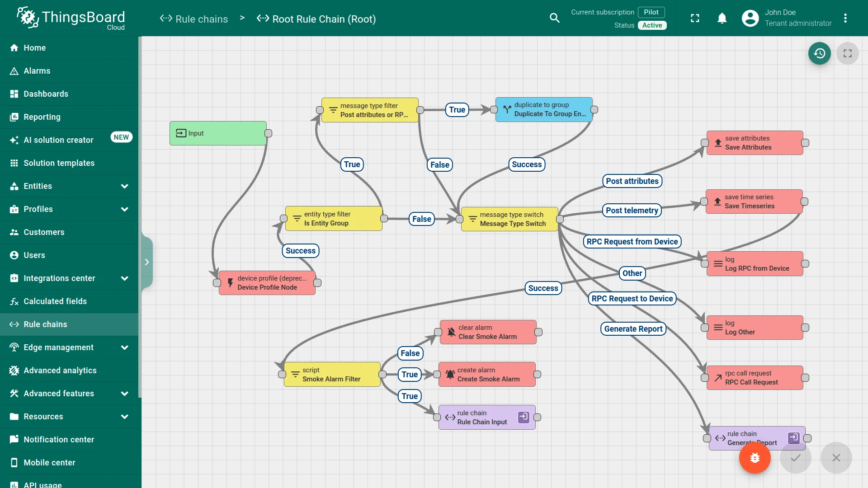Open the version control history button
This screenshot has height=488, width=868.
(x=819, y=53)
